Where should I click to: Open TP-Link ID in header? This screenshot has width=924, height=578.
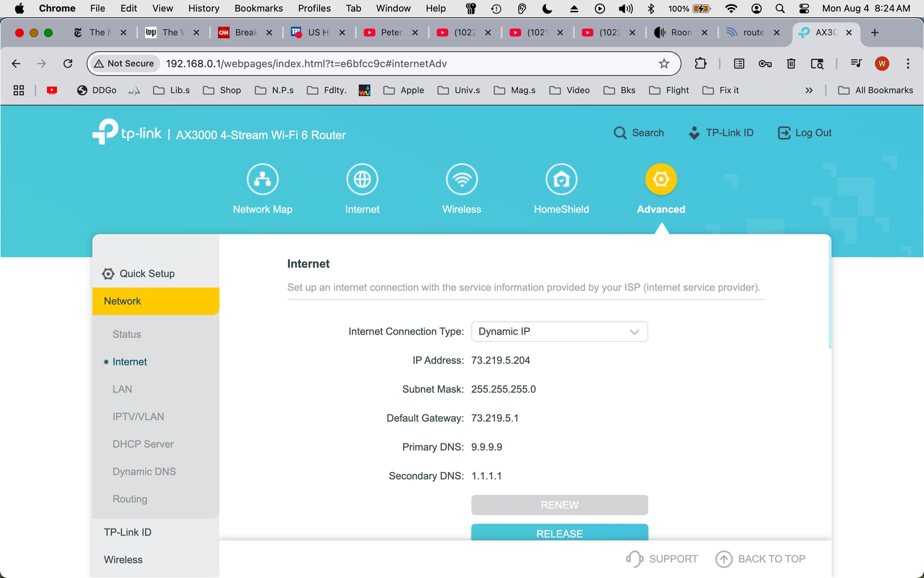(720, 133)
